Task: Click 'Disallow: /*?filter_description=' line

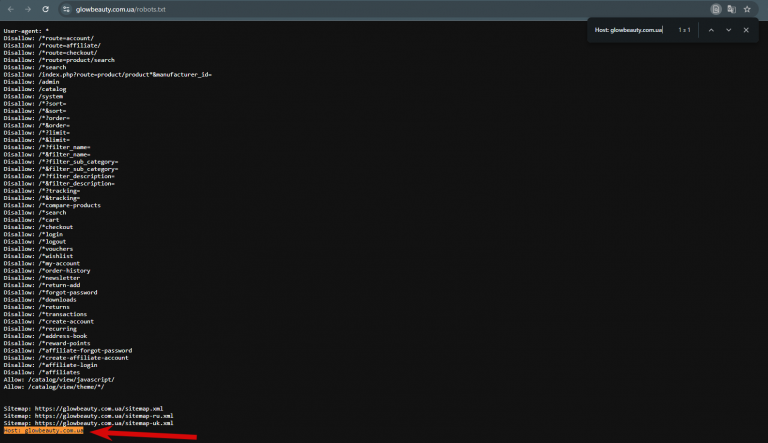Action: [x=59, y=176]
